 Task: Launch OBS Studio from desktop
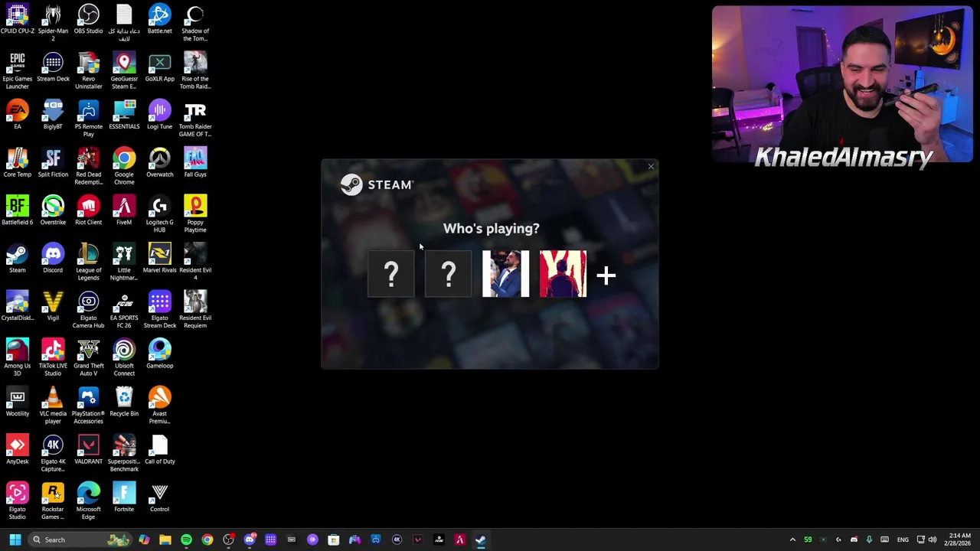coord(88,19)
